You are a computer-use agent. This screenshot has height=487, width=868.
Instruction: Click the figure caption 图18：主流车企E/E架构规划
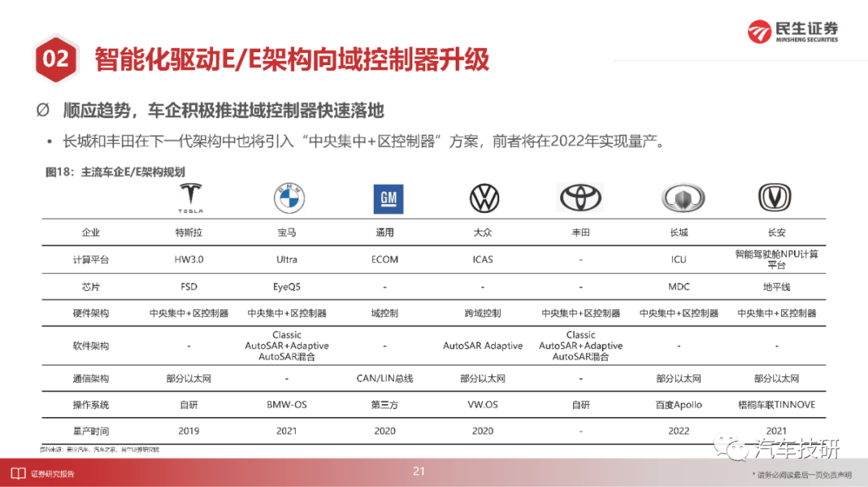[115, 172]
